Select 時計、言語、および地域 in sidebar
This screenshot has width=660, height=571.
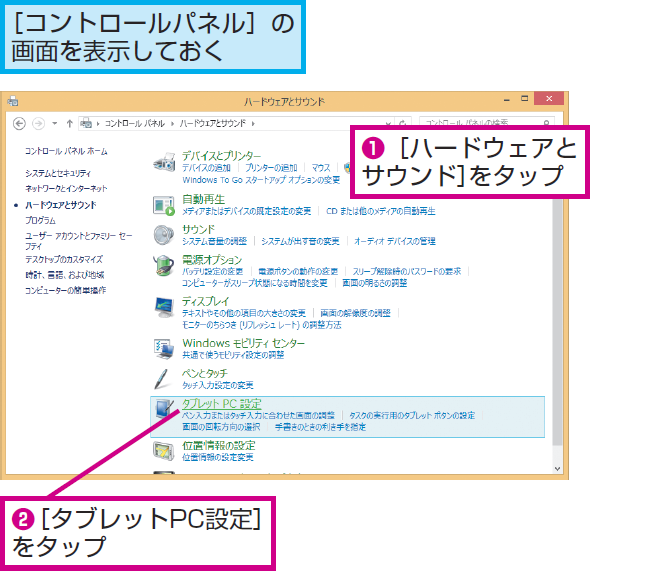[x=64, y=275]
